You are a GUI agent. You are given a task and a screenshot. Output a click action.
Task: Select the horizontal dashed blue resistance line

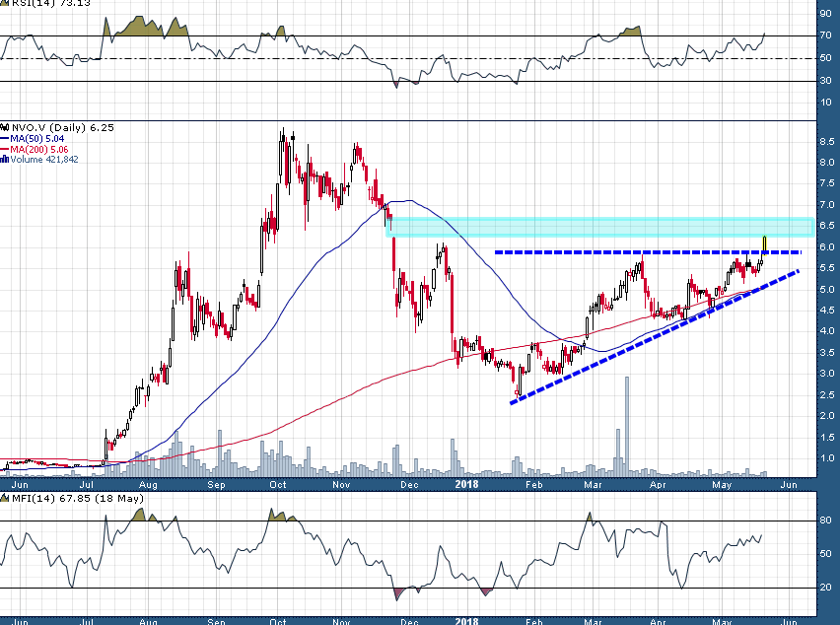tap(611, 253)
